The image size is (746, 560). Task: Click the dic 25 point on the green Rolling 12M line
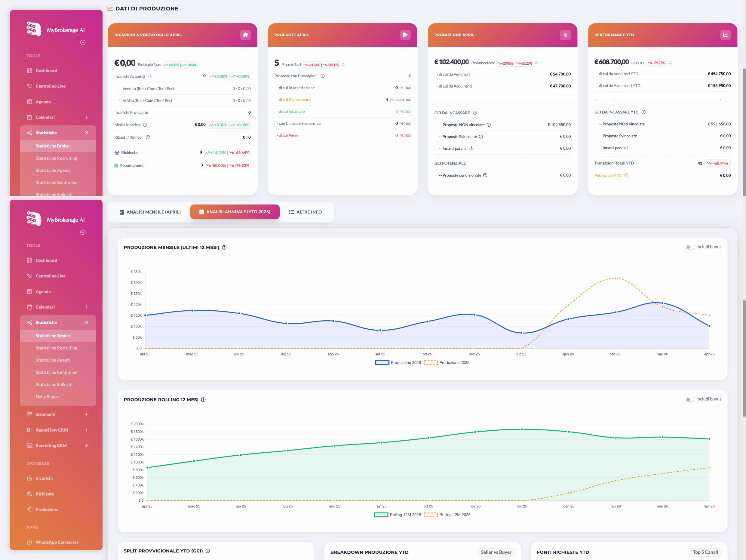522,429
